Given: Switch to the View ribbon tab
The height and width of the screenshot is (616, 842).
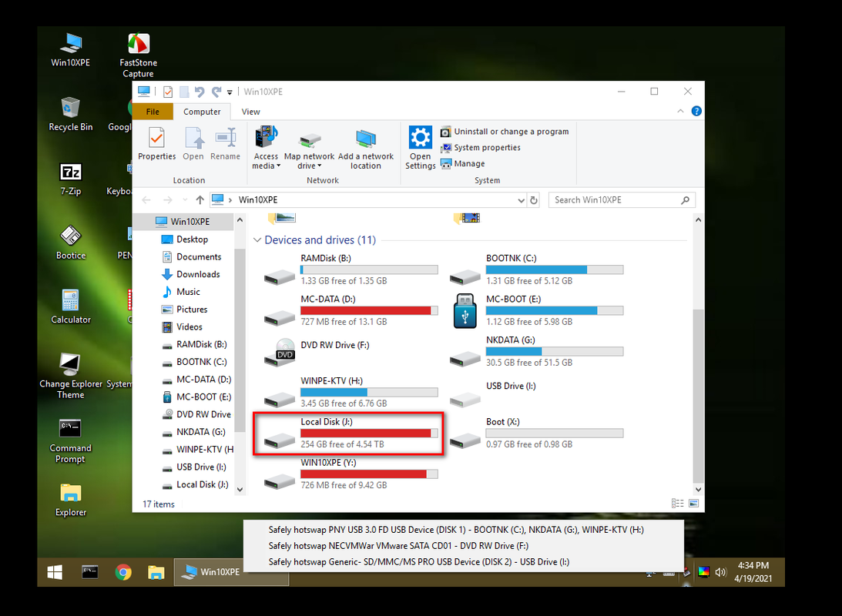Looking at the screenshot, I should (x=251, y=112).
